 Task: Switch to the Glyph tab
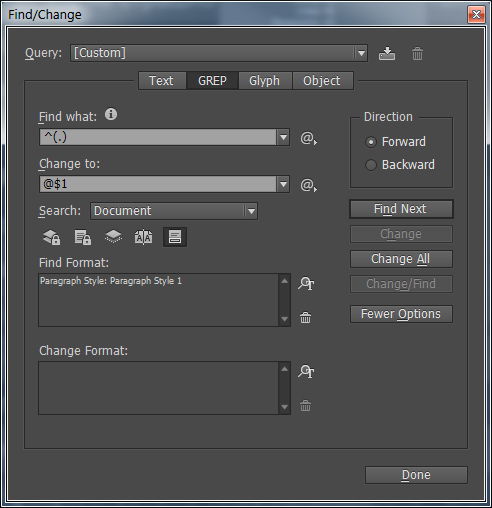pyautogui.click(x=265, y=81)
